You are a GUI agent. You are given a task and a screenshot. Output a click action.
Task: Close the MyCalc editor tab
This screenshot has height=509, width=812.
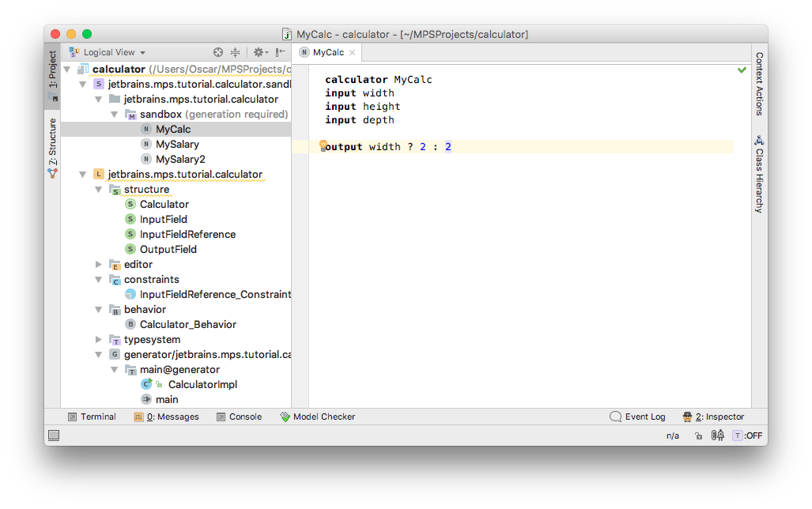pos(353,53)
